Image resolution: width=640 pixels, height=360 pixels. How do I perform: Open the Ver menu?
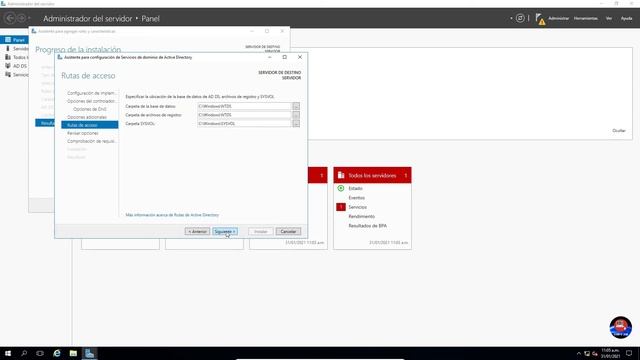click(609, 18)
